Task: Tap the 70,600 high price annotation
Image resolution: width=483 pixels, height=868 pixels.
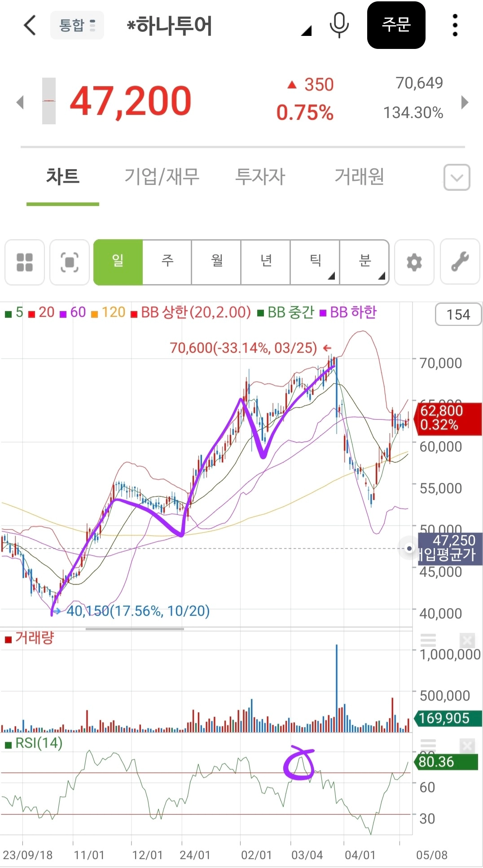Action: (x=250, y=348)
